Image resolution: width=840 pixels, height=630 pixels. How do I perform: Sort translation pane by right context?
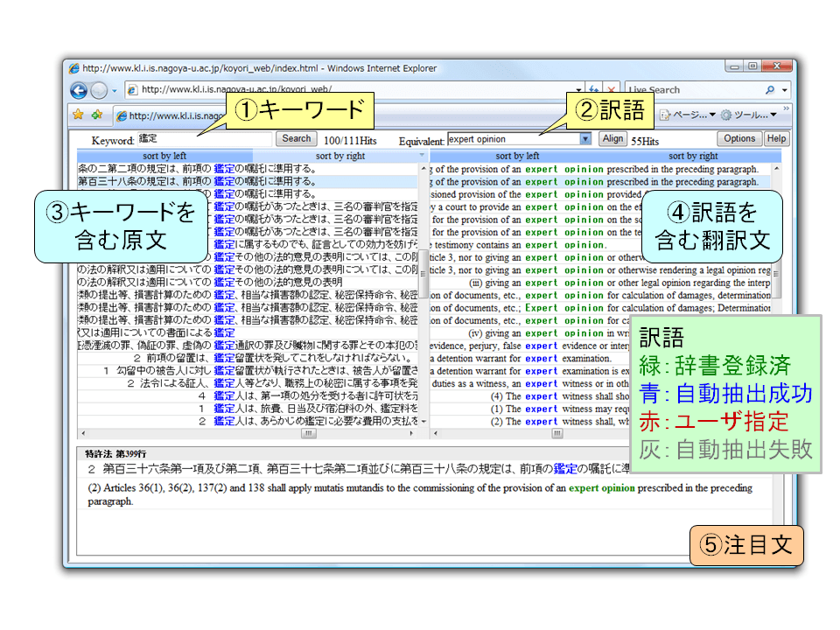(693, 156)
